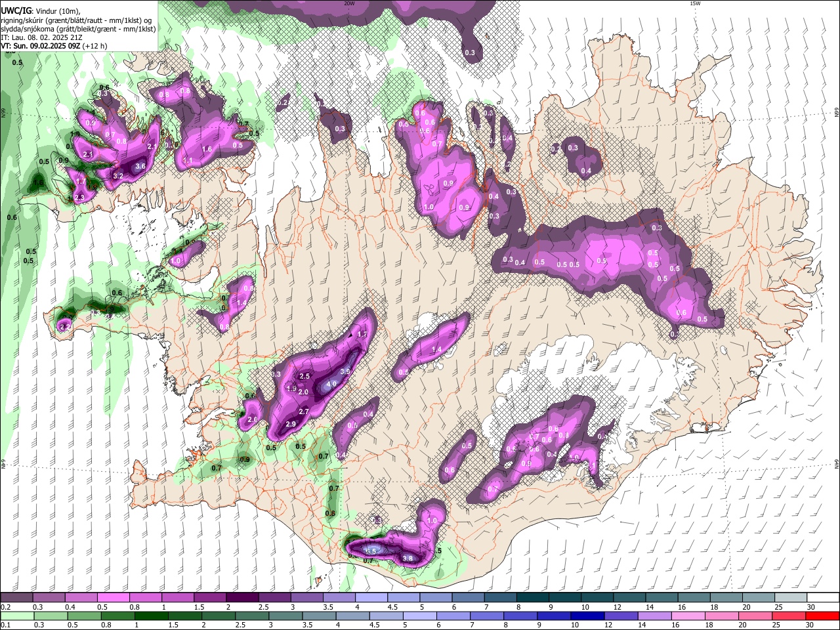Click 'IT: Lau. 08. 02. 2025 21Z' init time
This screenshot has width=840, height=630.
[x=40, y=37]
